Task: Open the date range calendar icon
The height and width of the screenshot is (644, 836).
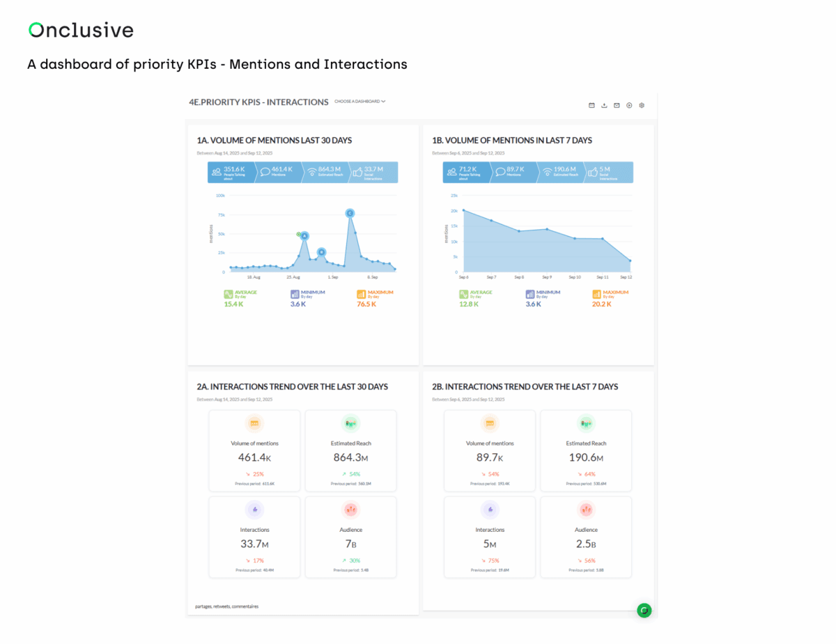Action: point(591,105)
